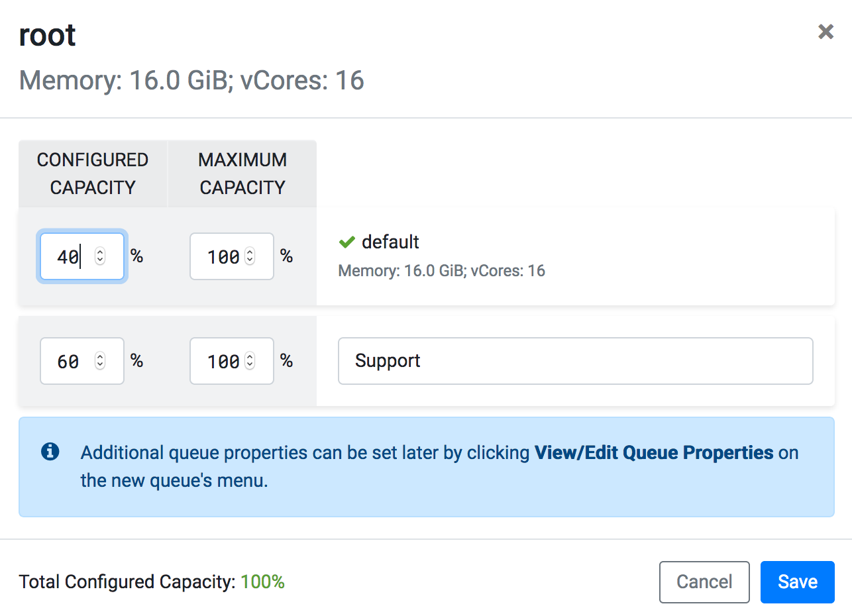
Task: Click the stepper arrows on default configured capacity
Action: pyautogui.click(x=100, y=256)
